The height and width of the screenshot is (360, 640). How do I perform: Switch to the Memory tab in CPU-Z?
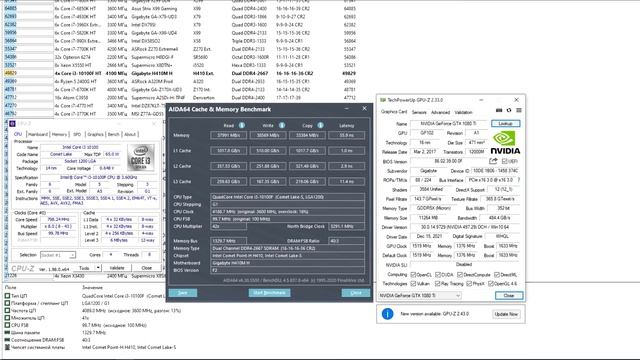(x=59, y=134)
